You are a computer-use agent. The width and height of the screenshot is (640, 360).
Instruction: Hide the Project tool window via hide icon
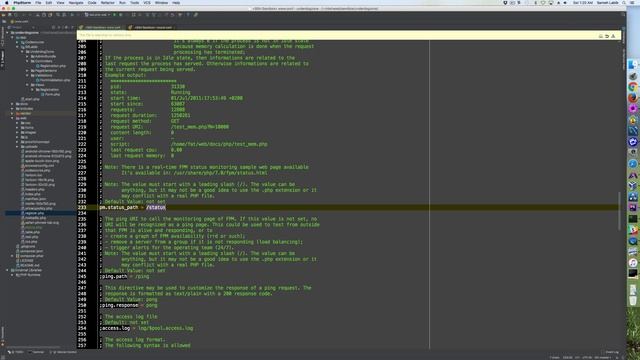tap(73, 27)
